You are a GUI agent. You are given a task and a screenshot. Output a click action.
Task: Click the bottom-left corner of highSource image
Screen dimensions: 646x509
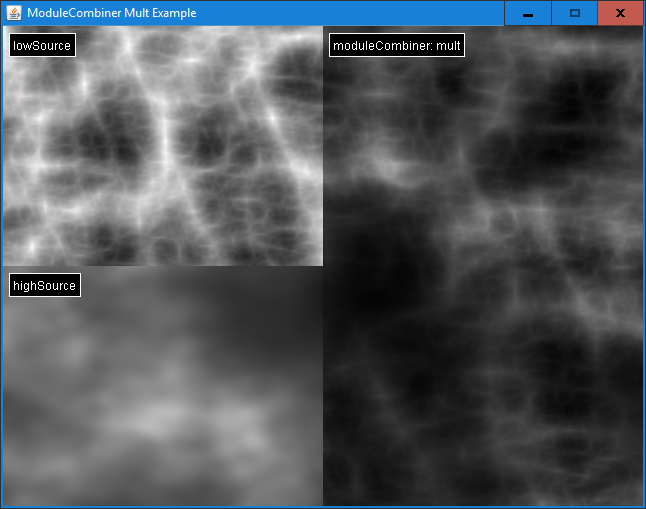pyautogui.click(x=4, y=504)
